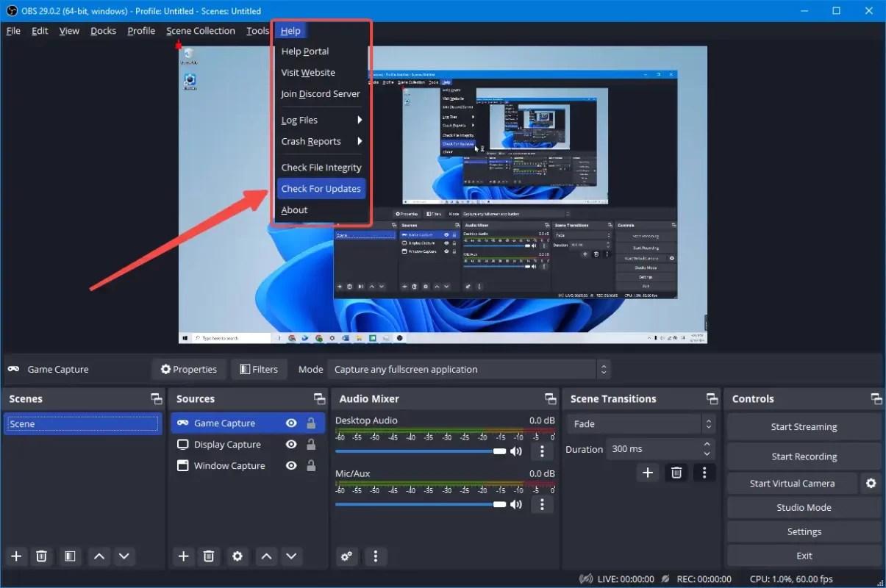Click the Start Streaming button
Screen dimensions: 886x588
pos(804,426)
